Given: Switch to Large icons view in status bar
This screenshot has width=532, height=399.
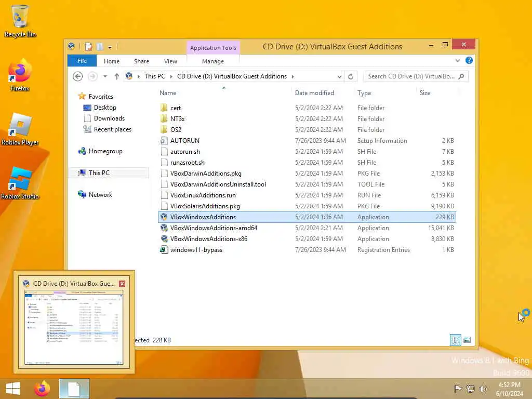Looking at the screenshot, I should point(467,340).
